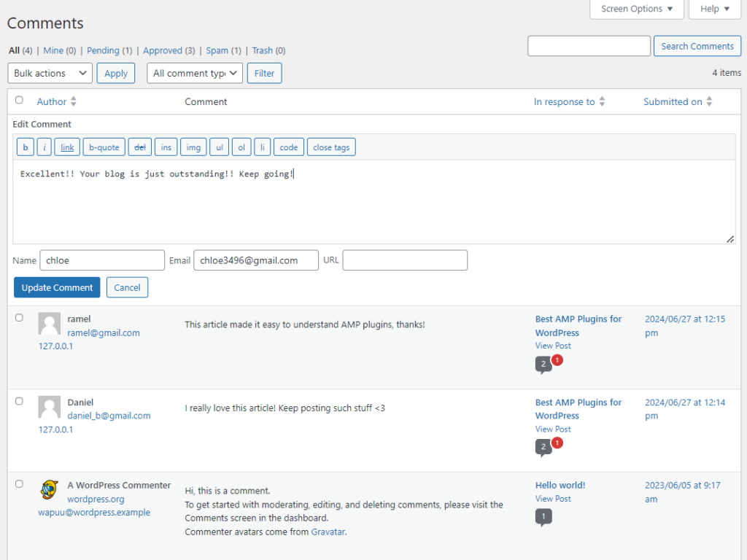
Task: Add b-quote blockquote tag
Action: 104,147
